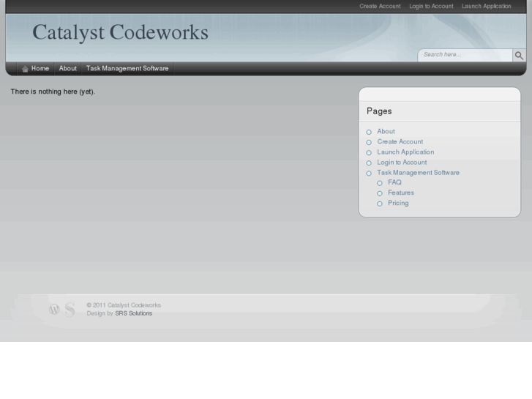The width and height of the screenshot is (532, 399).
Task: Click the magnifying glass search icon
Action: (x=519, y=56)
